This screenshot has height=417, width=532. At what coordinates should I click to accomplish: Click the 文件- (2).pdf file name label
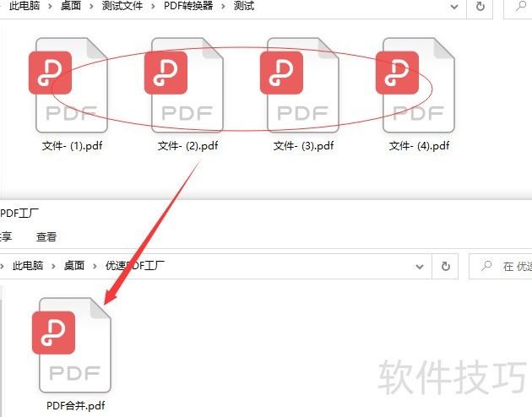tap(187, 146)
